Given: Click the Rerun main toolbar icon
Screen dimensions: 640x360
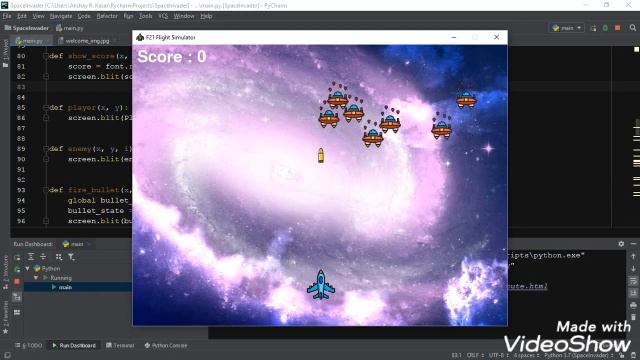Looking at the screenshot, I should click(x=593, y=28).
